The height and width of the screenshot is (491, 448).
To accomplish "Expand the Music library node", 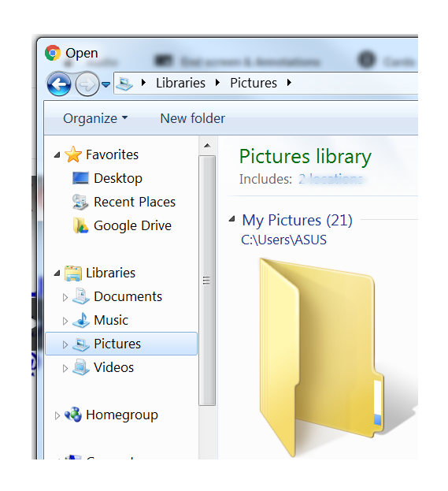I will tap(65, 321).
